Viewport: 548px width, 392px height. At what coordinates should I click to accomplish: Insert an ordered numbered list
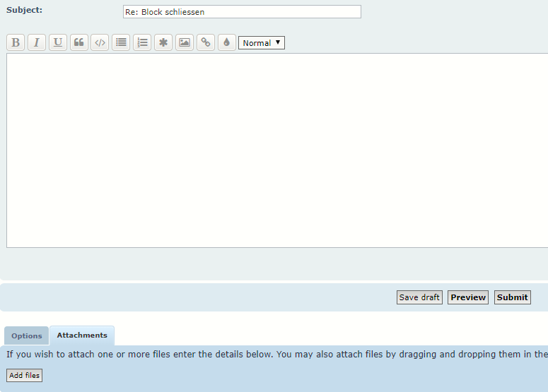142,42
